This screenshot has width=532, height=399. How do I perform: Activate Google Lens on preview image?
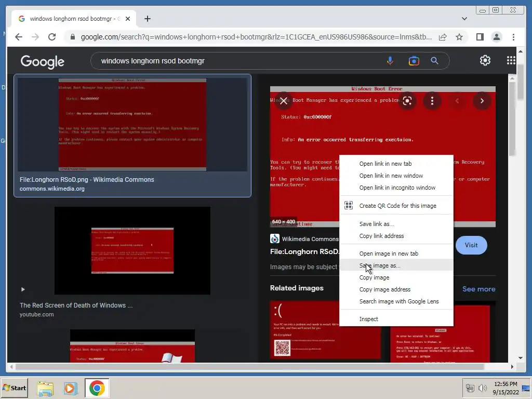[407, 101]
